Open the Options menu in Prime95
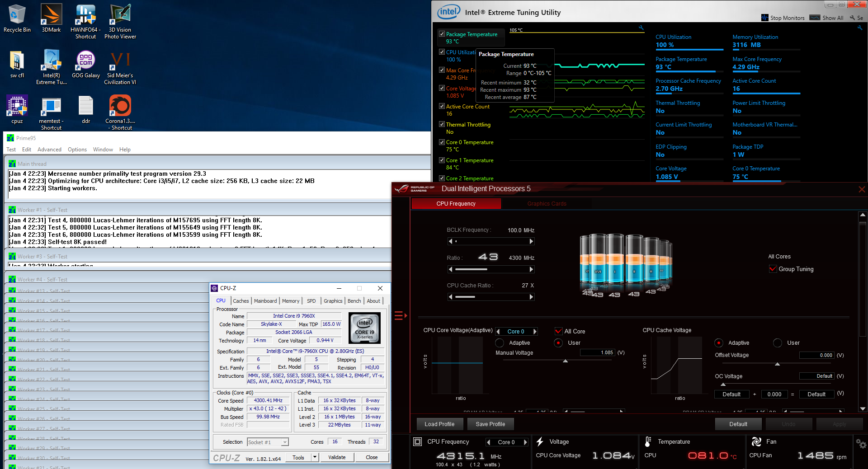 coord(77,150)
